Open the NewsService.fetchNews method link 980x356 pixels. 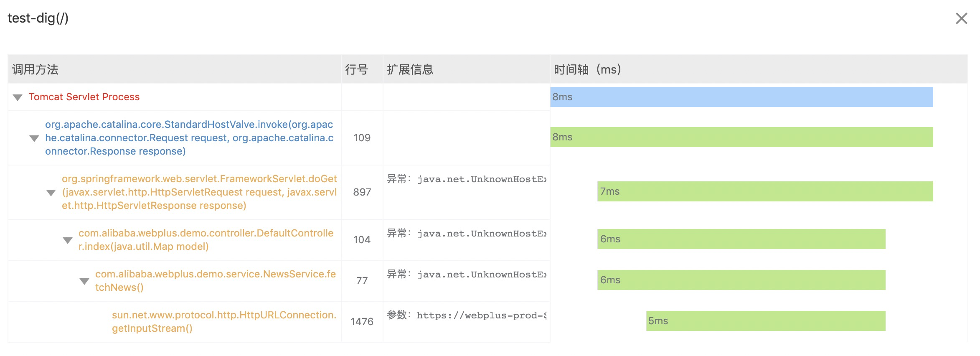pyautogui.click(x=215, y=281)
